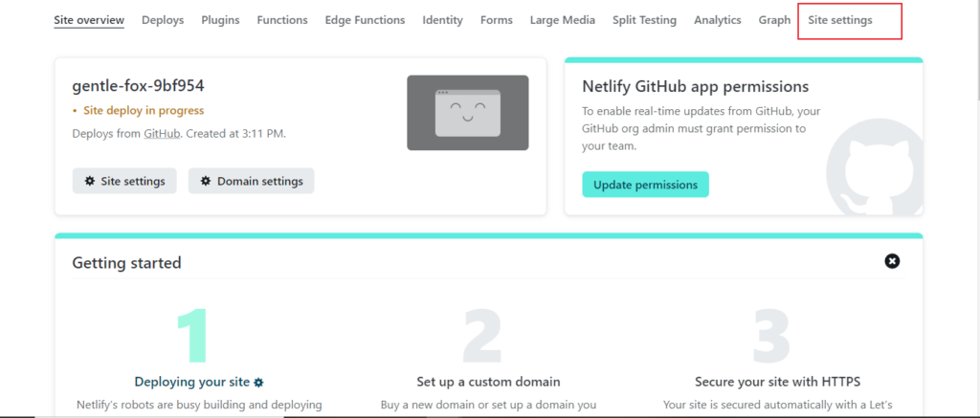Switch to the Deploys tab
This screenshot has width=980, height=418.
(x=163, y=20)
